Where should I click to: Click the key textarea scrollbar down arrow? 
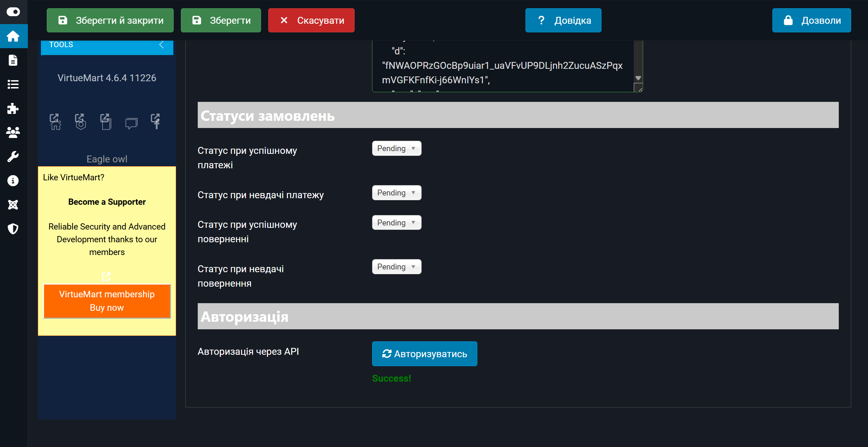tap(638, 78)
